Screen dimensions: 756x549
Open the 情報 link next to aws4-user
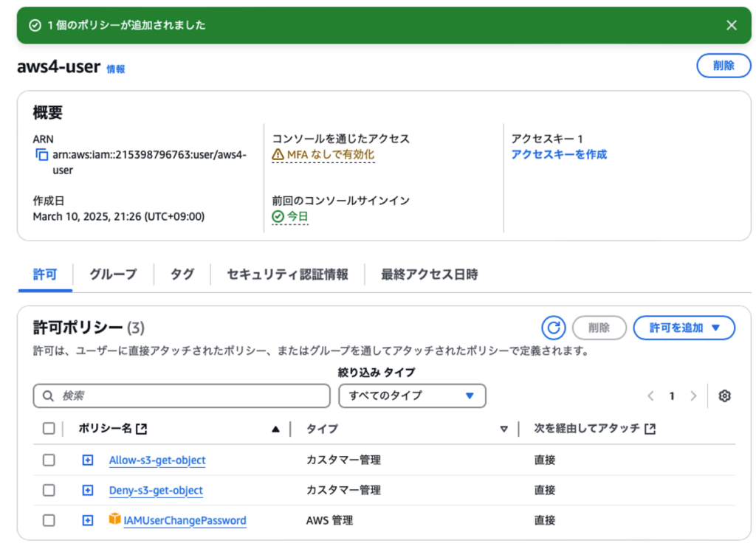tap(116, 69)
